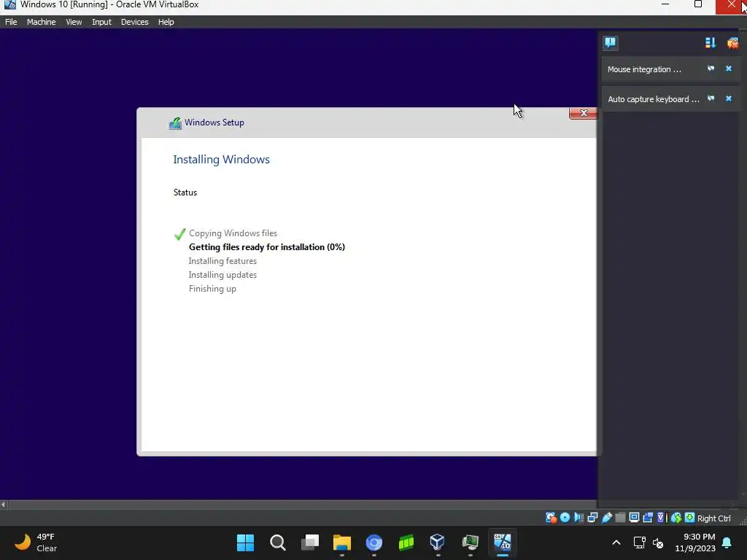
Task: Open File Explorer from the taskbar
Action: (x=341, y=542)
